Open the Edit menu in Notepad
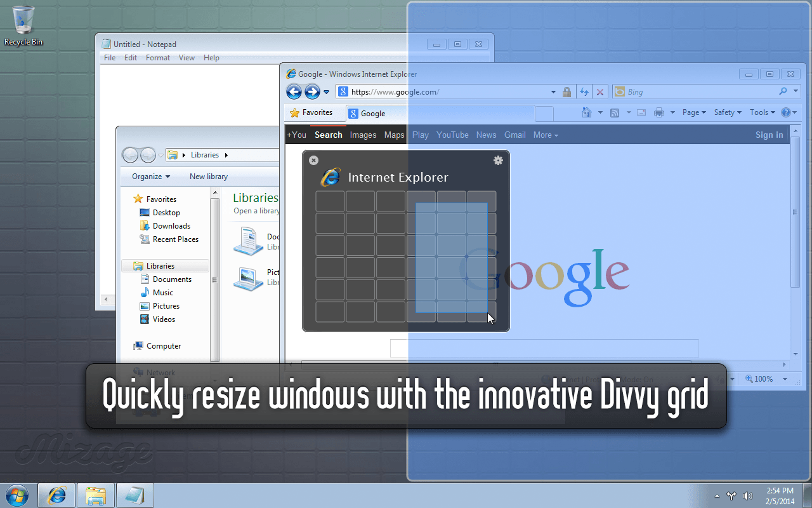Screen dimensions: 812x508 [x=131, y=58]
